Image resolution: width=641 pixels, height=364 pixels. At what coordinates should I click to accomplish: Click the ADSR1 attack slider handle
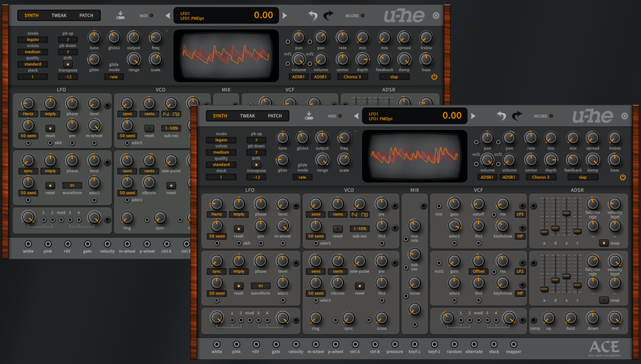pos(544,232)
